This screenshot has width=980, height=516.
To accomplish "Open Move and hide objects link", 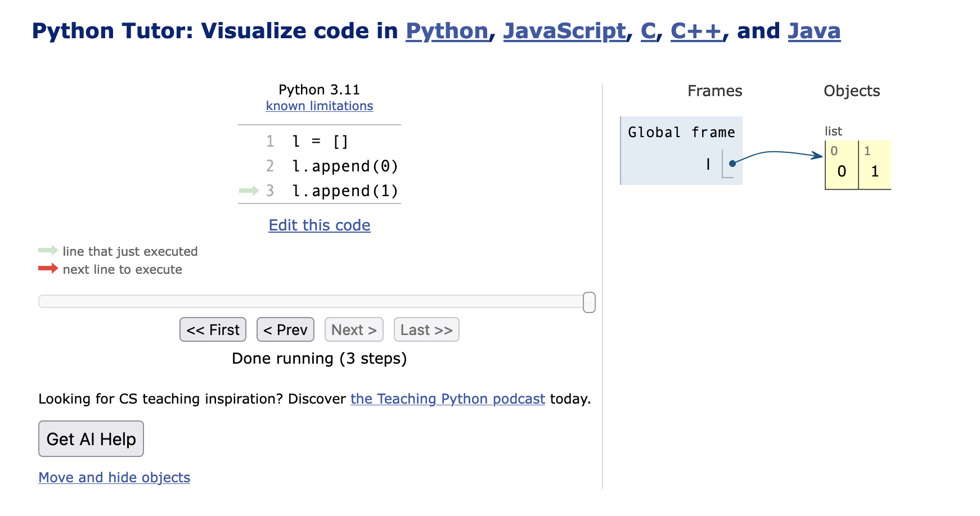I will click(x=114, y=477).
